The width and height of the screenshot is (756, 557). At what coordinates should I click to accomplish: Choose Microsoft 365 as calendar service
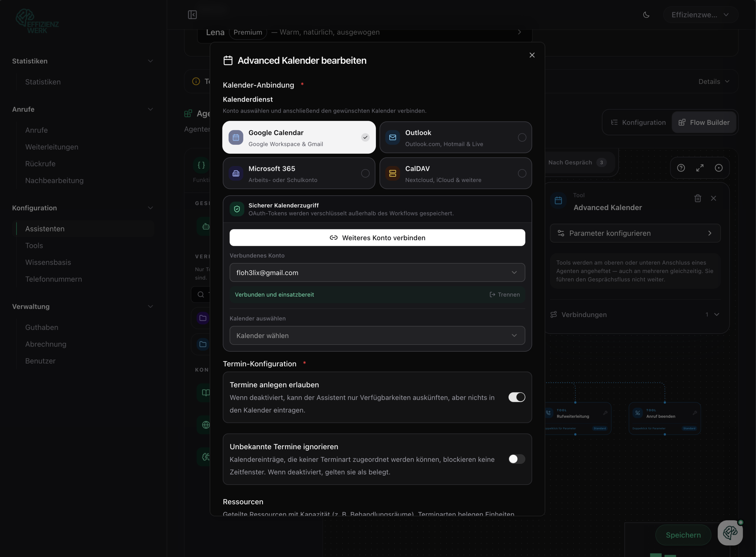299,173
